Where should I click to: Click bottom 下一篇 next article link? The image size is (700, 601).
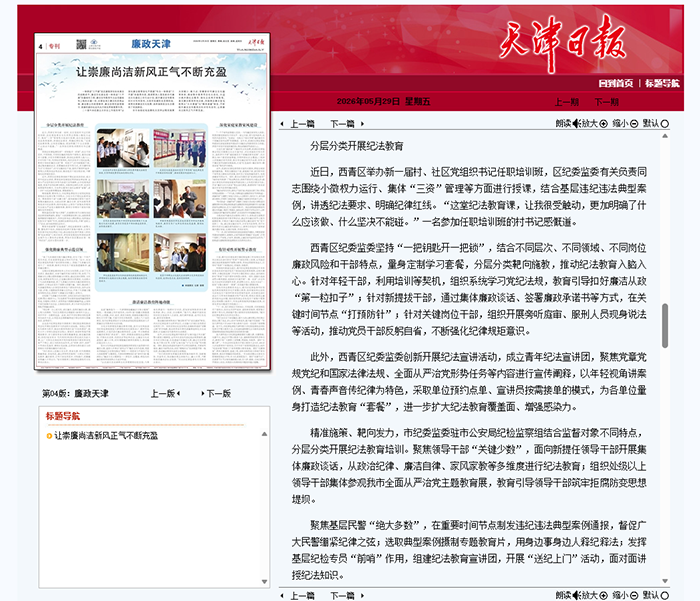click(342, 596)
